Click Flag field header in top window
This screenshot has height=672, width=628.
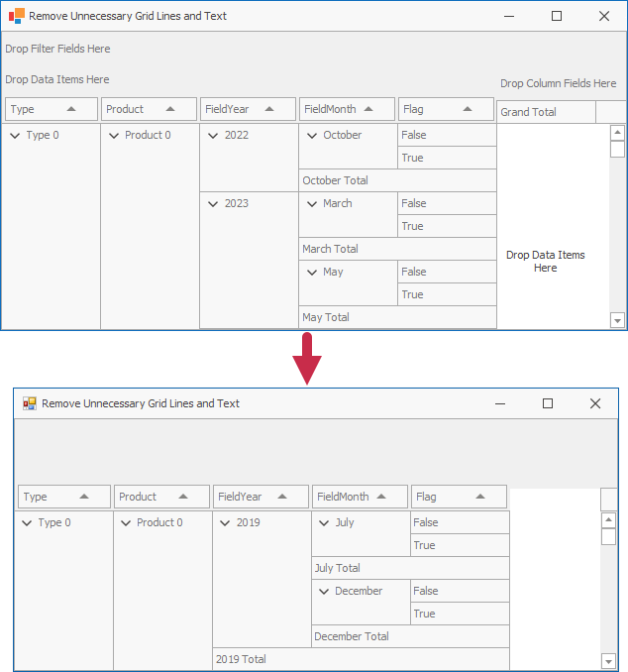[446, 109]
